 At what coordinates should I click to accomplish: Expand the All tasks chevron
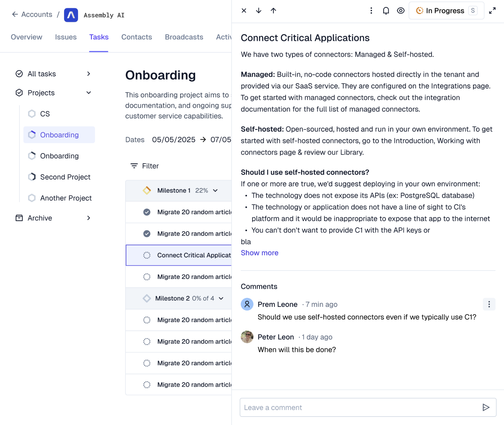click(89, 74)
